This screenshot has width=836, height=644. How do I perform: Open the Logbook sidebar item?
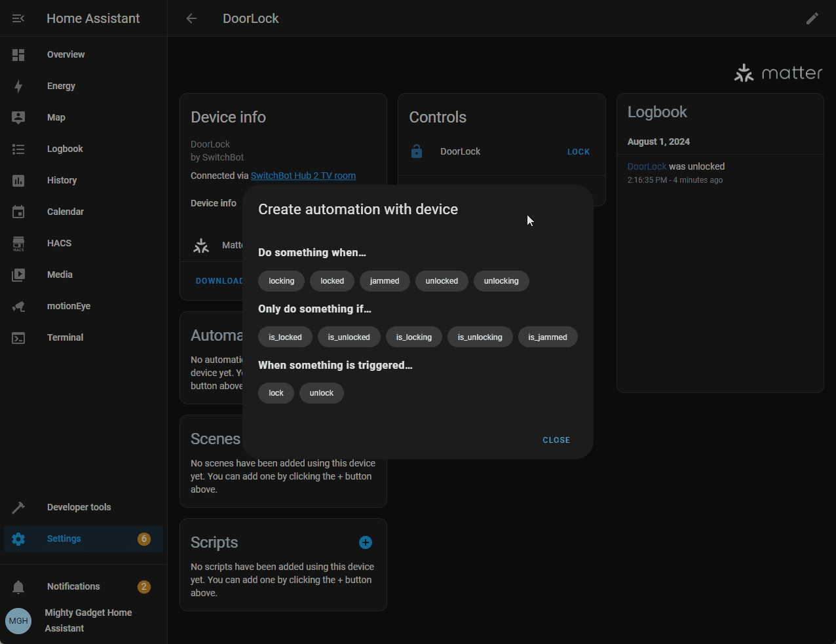tap(65, 149)
